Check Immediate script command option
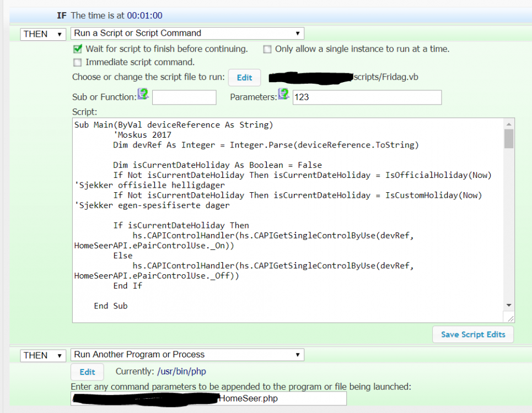 (78, 62)
